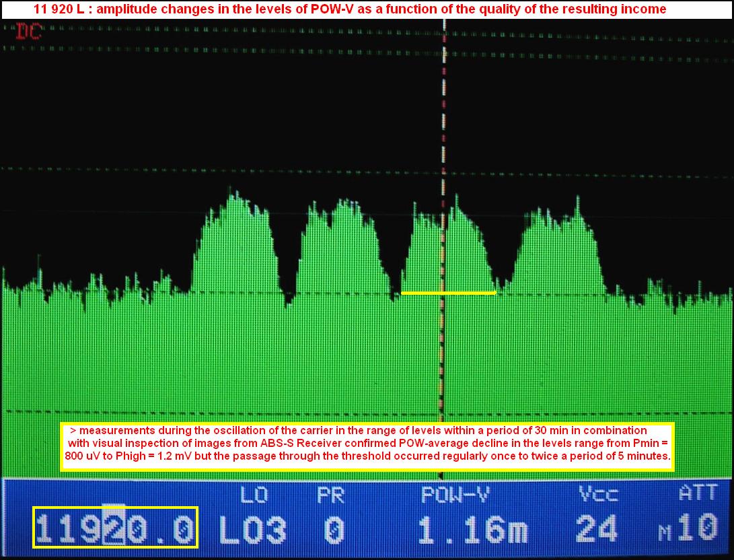The height and width of the screenshot is (560, 734).
Task: Select the PR column label
Action: click(x=330, y=495)
